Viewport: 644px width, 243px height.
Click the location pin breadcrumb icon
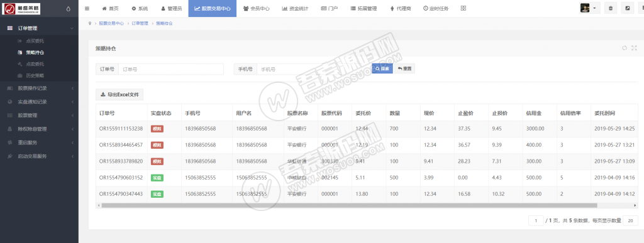tap(89, 23)
